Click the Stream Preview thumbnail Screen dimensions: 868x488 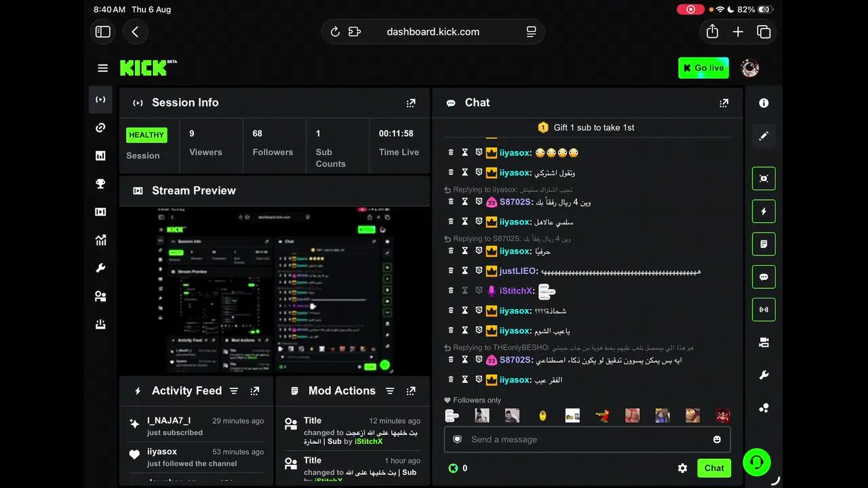click(x=275, y=289)
